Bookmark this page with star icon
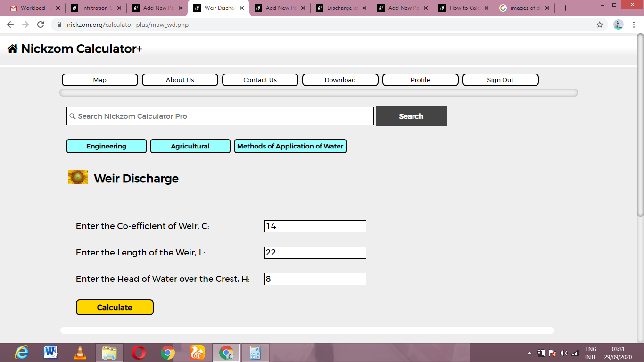The image size is (644, 362). click(600, 25)
